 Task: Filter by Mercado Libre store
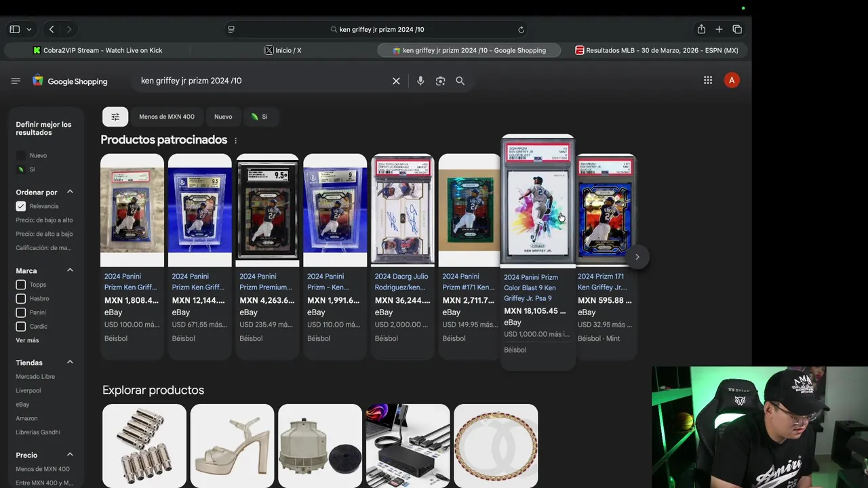(x=35, y=377)
